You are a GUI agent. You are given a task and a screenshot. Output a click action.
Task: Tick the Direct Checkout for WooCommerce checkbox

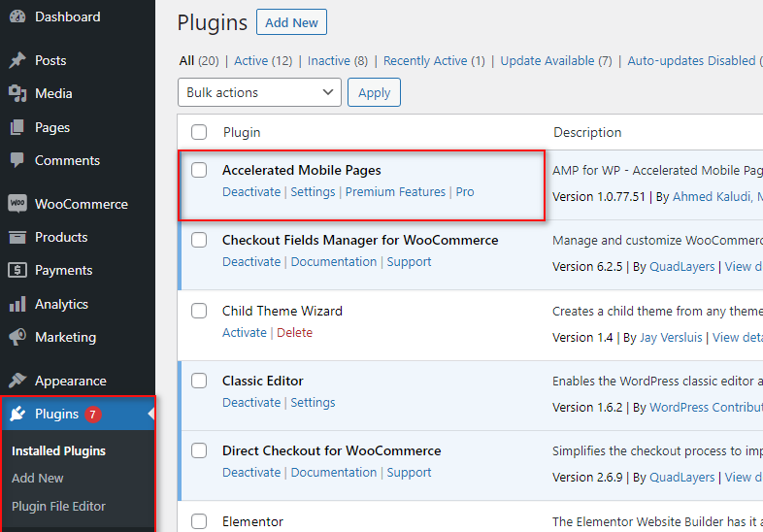coord(199,450)
